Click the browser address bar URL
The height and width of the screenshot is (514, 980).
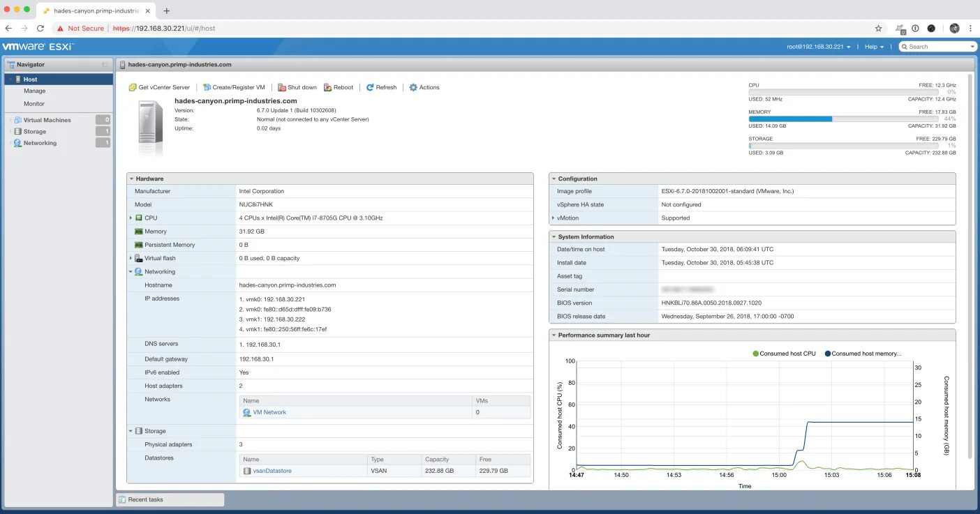163,29
